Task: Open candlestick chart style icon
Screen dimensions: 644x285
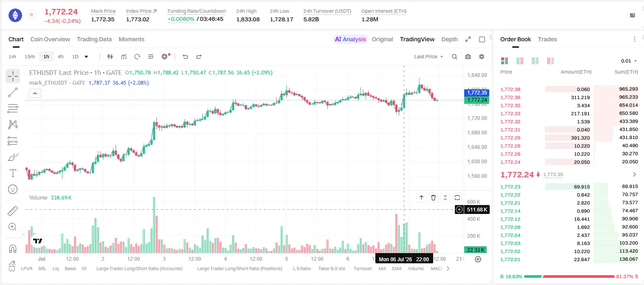Action: pos(110,57)
